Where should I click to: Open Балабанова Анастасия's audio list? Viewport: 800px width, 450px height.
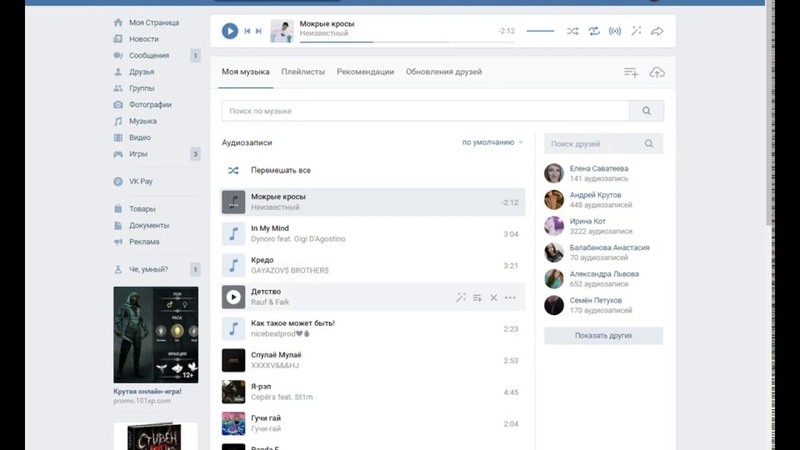tap(610, 247)
